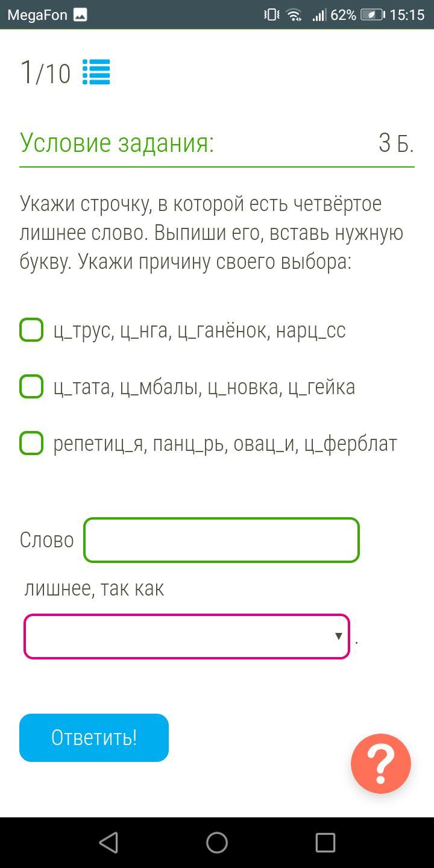This screenshot has height=868, width=434.
Task: Check the row starting with репетиц_я
Action: pyautogui.click(x=31, y=443)
